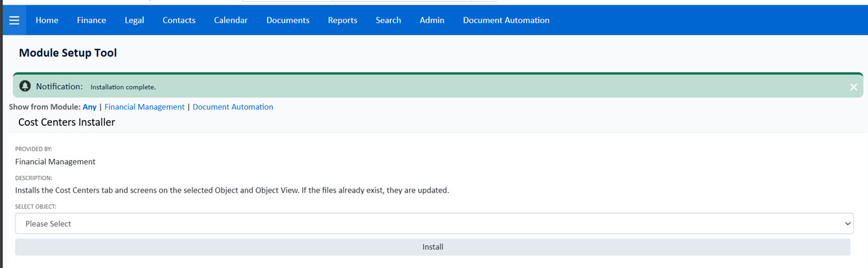Filter by Document Automation module link
868x268 pixels.
pyautogui.click(x=233, y=107)
